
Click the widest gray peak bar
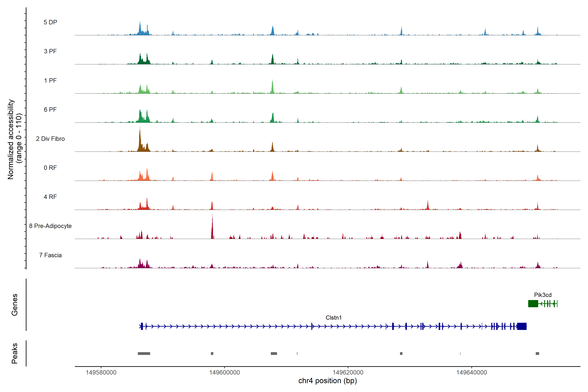(x=144, y=353)
